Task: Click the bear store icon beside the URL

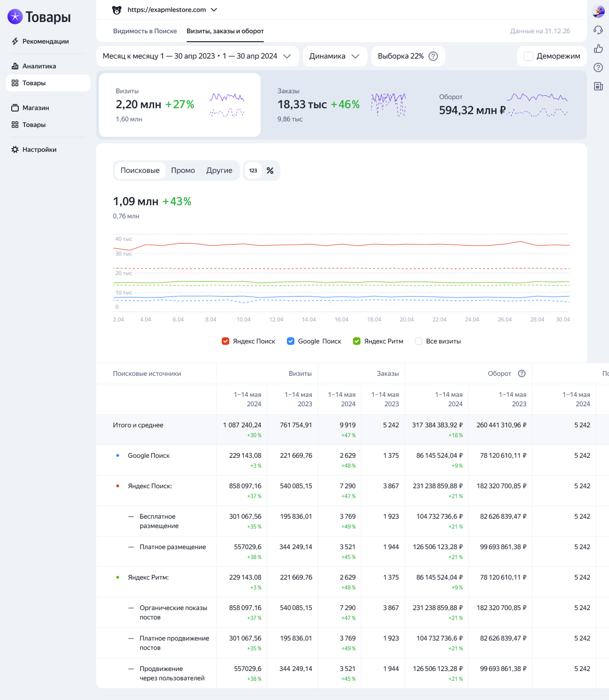Action: coord(117,10)
